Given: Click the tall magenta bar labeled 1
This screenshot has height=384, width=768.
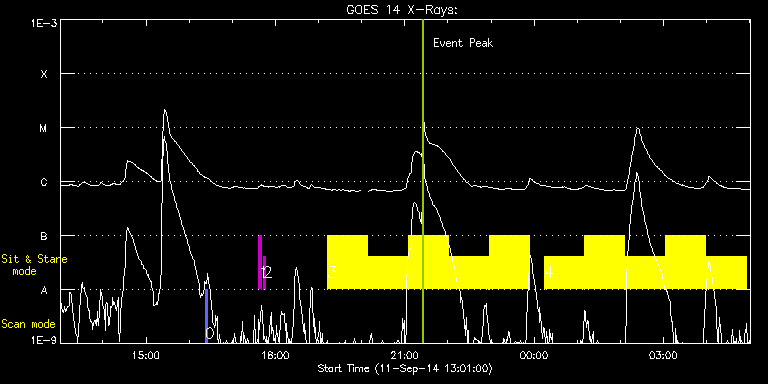Looking at the screenshot, I should coord(260,262).
